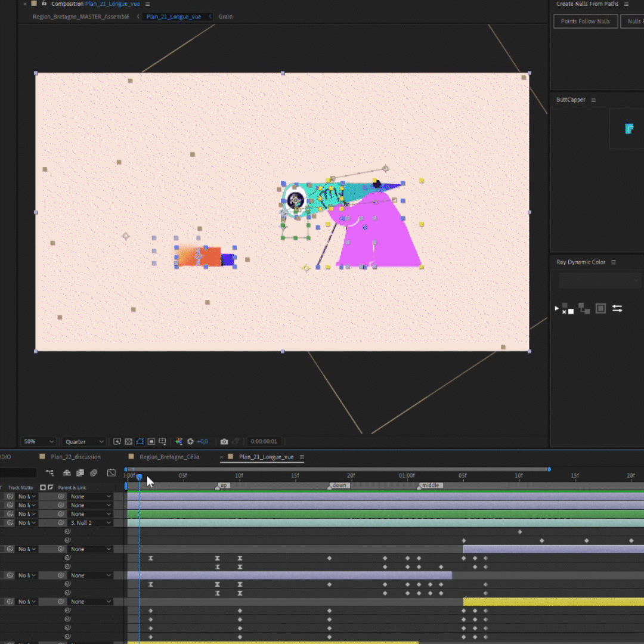Click the work area end handle
The width and height of the screenshot is (644, 644).
pos(549,469)
